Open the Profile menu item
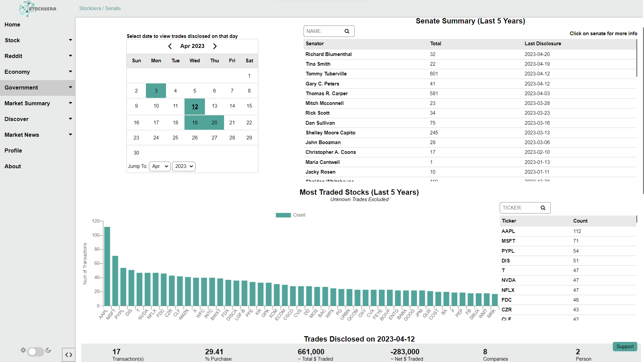The image size is (644, 362). tap(13, 150)
